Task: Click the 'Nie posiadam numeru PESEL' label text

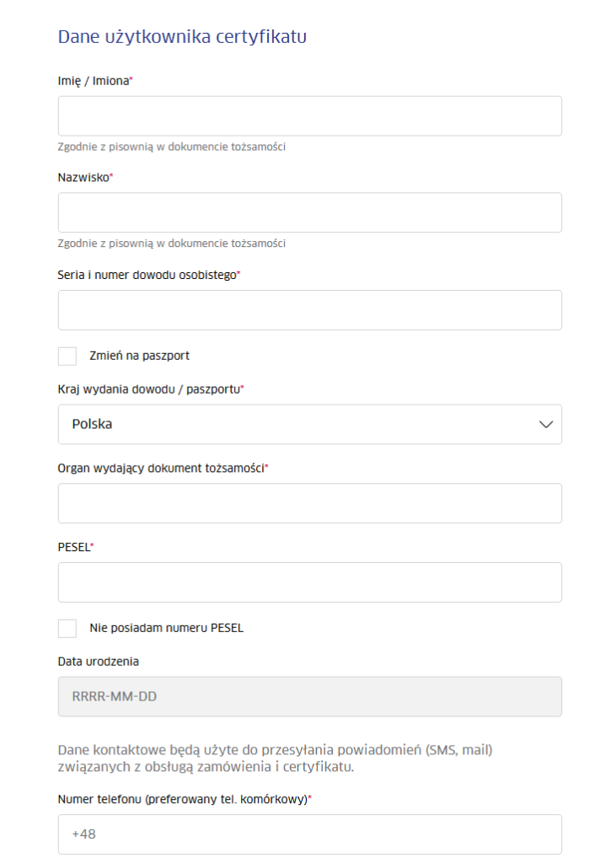Action: (x=166, y=628)
